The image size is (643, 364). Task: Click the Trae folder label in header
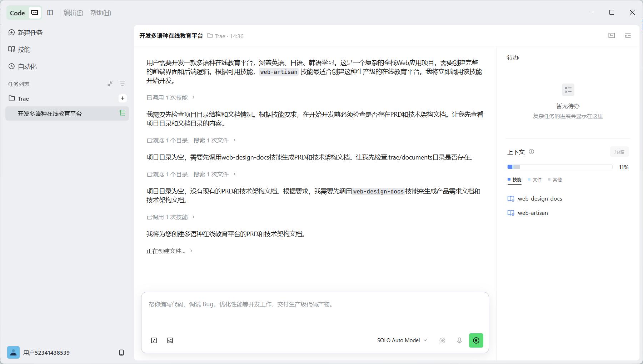216,36
